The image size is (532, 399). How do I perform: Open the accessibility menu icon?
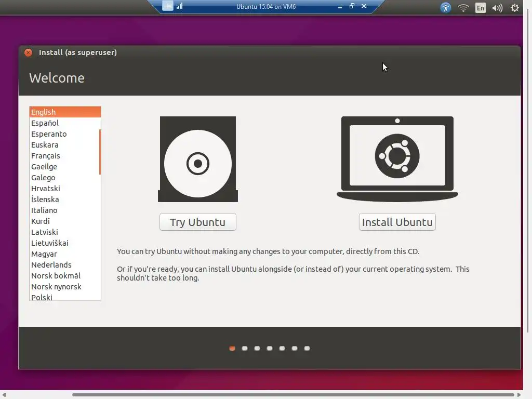coord(445,7)
